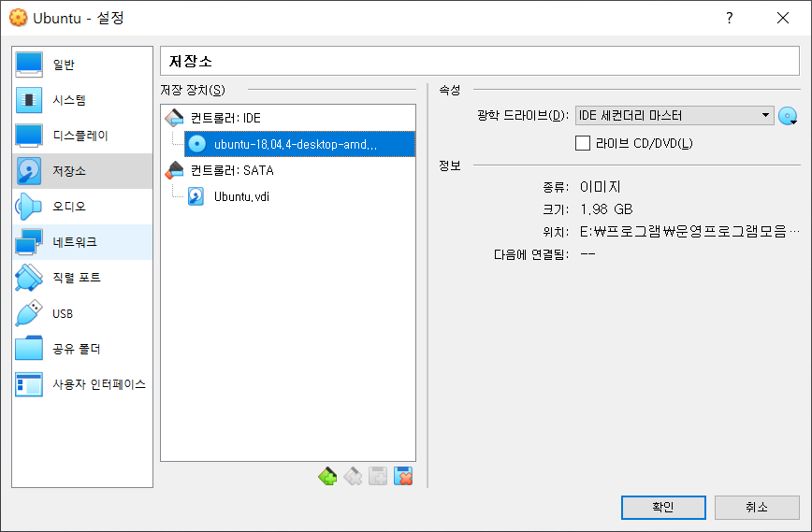
Task: Click the 시스템 chip icon
Action: click(28, 100)
